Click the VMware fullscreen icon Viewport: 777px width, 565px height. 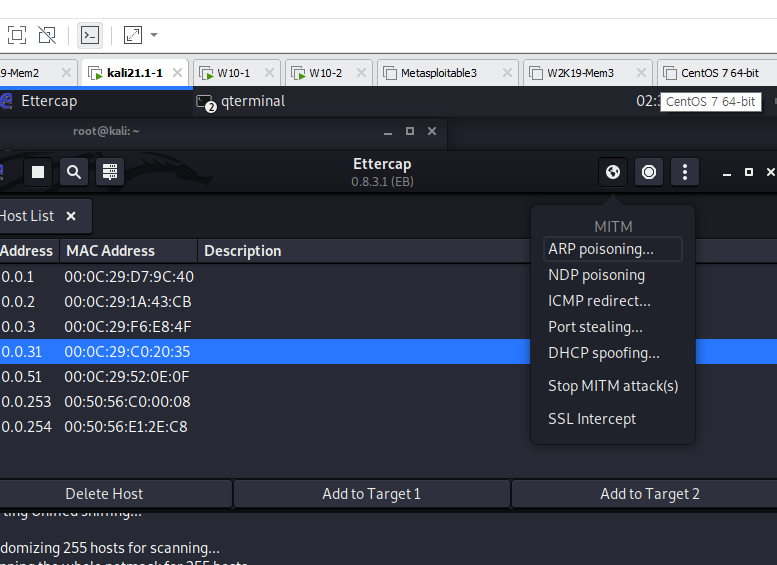[x=17, y=35]
